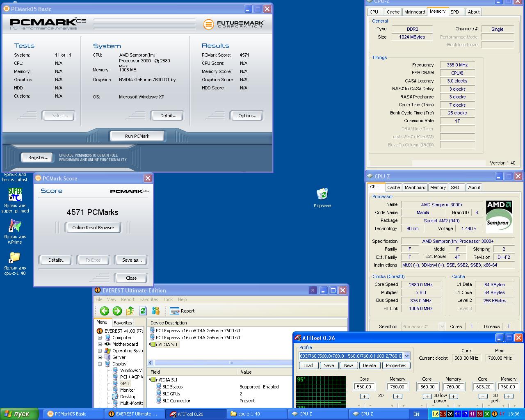Click the black 26 tray indicator

click(x=450, y=414)
